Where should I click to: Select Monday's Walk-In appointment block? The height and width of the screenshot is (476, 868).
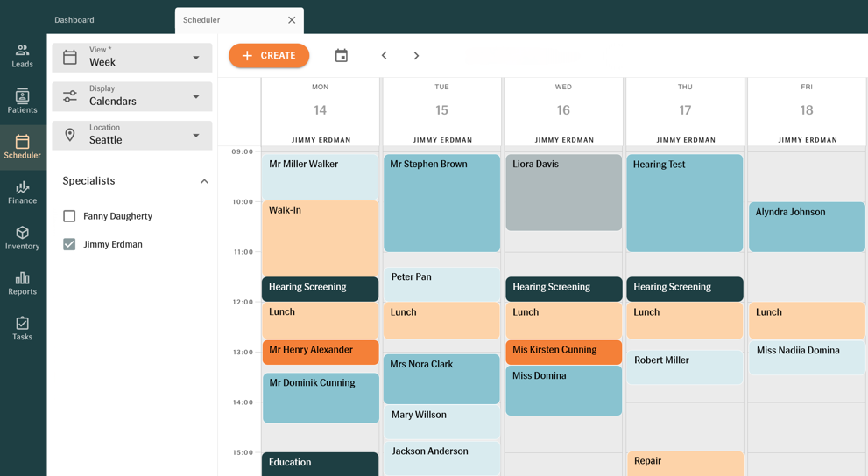(x=320, y=237)
